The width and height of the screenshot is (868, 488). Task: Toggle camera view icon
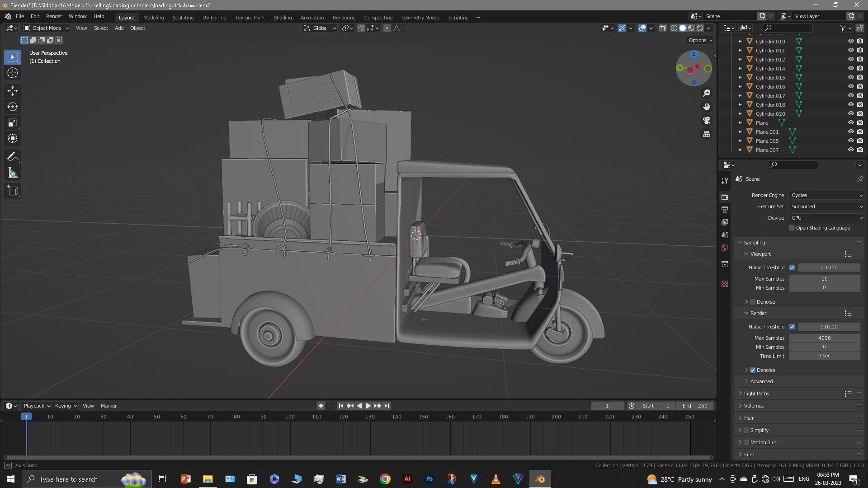707,121
